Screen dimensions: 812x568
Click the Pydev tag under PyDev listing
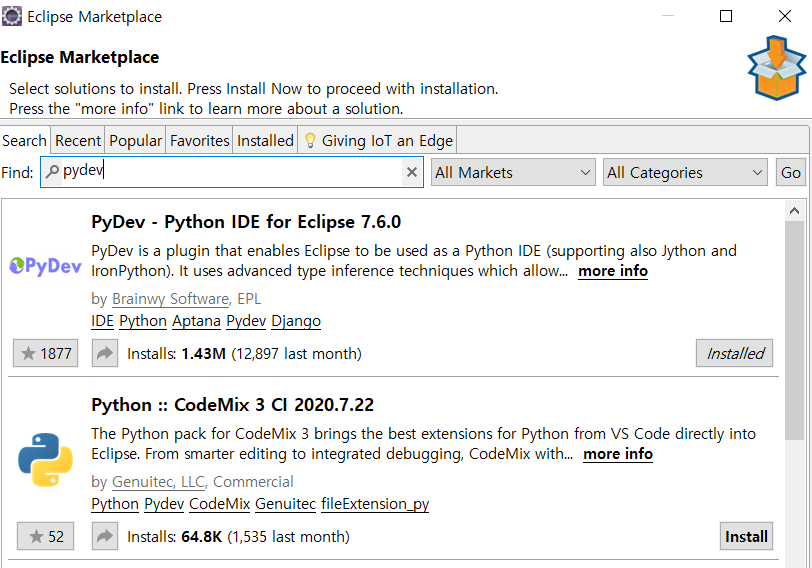point(246,321)
